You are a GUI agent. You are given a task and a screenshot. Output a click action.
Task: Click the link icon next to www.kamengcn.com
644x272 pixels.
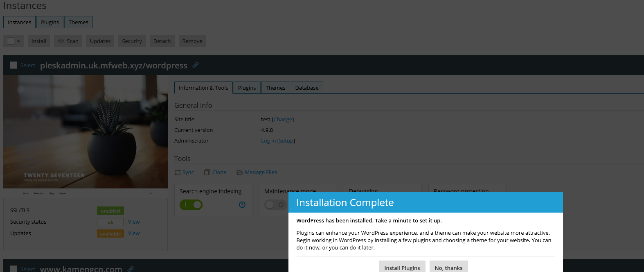131,269
